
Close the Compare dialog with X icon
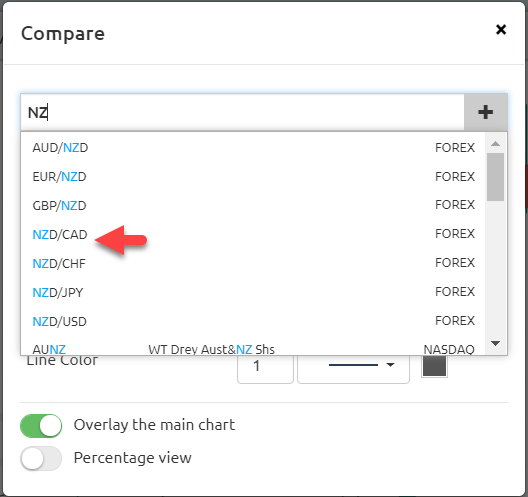(x=501, y=30)
